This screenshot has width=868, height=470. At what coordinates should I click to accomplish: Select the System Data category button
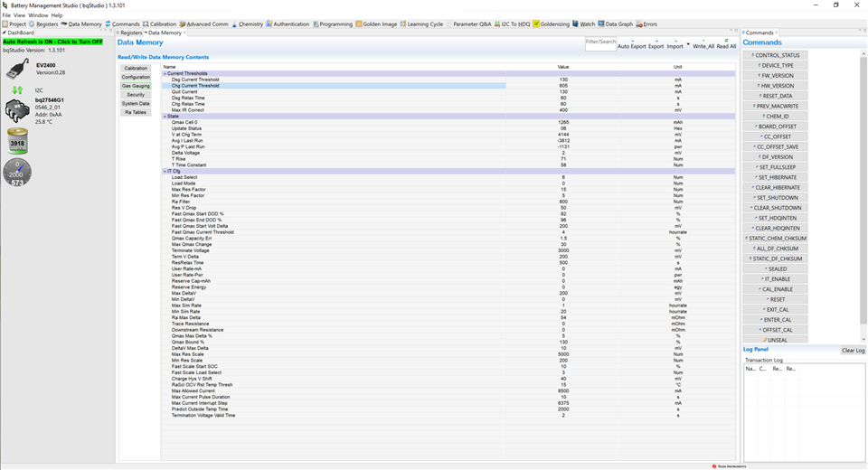pos(136,104)
